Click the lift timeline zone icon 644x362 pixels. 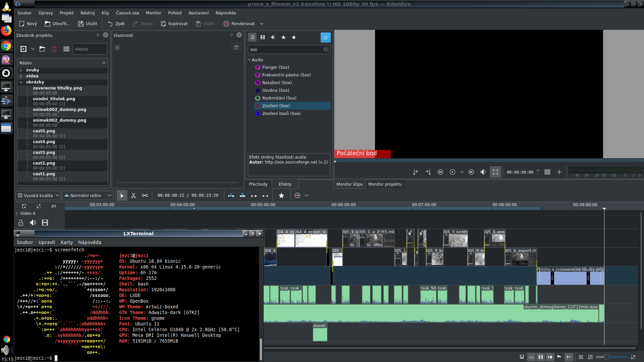pyautogui.click(x=265, y=195)
